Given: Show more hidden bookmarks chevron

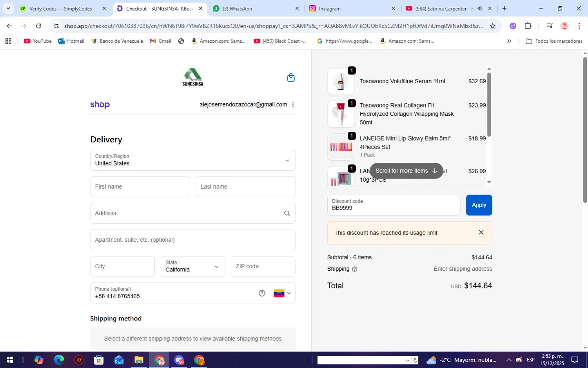Looking at the screenshot, I should tap(509, 41).
